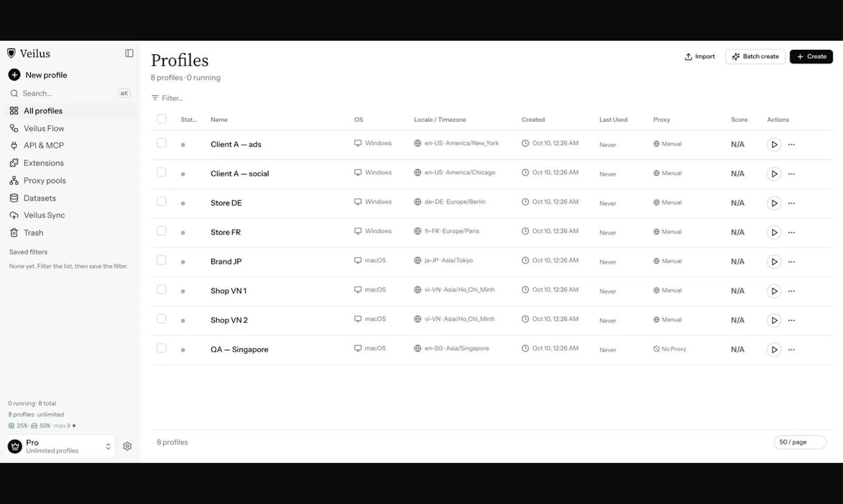Open more actions for Store FR
This screenshot has height=504, width=843.
pos(791,232)
